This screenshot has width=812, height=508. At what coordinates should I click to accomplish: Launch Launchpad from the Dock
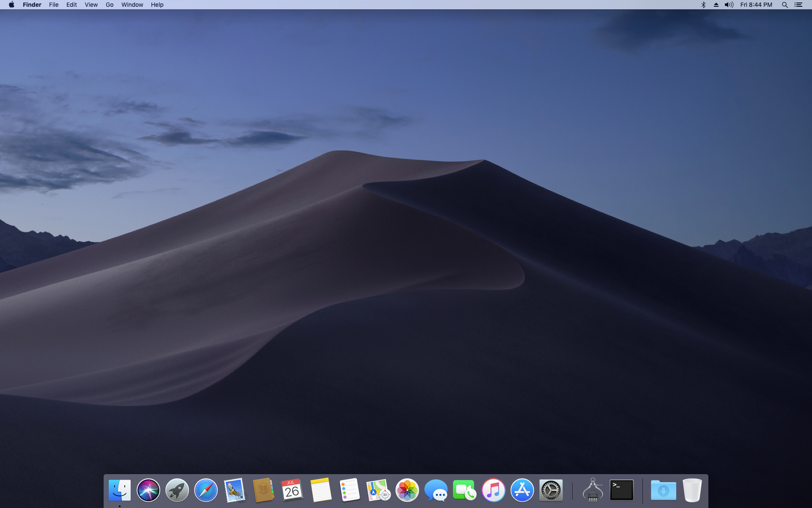coord(177,490)
